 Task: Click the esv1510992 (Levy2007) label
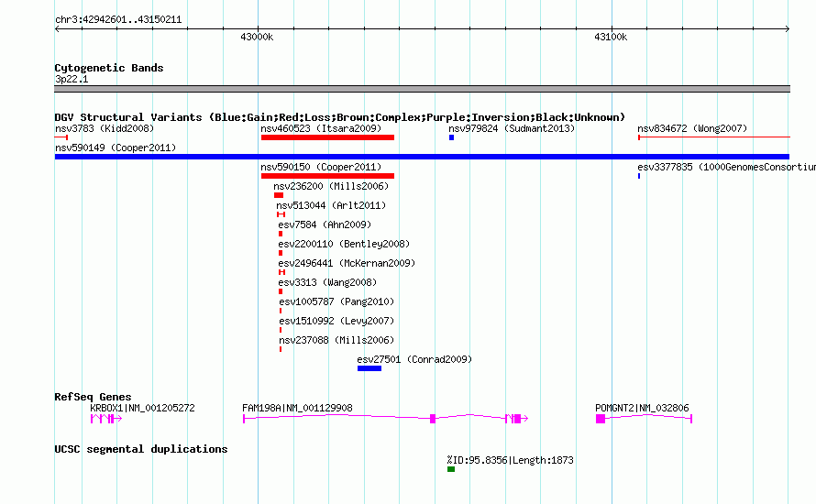(x=336, y=321)
